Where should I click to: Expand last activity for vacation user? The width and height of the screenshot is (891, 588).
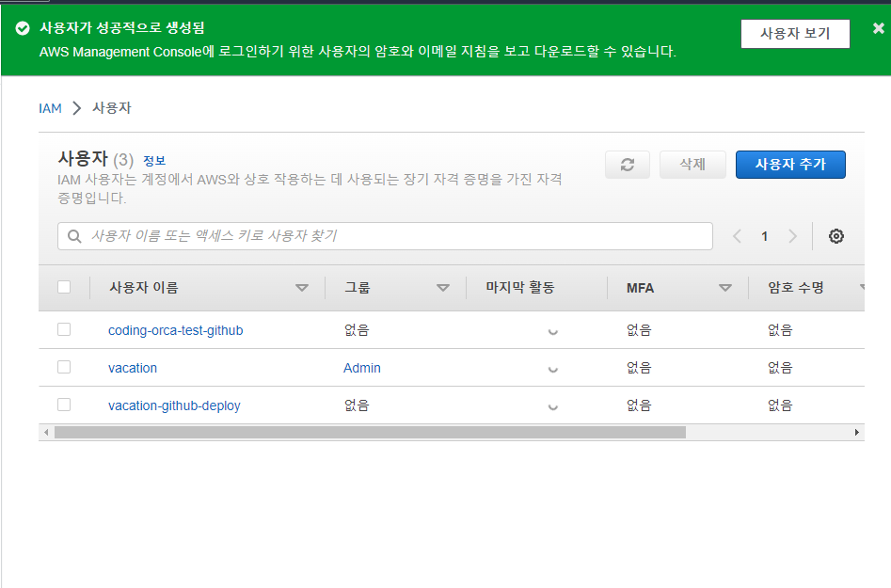[553, 370]
